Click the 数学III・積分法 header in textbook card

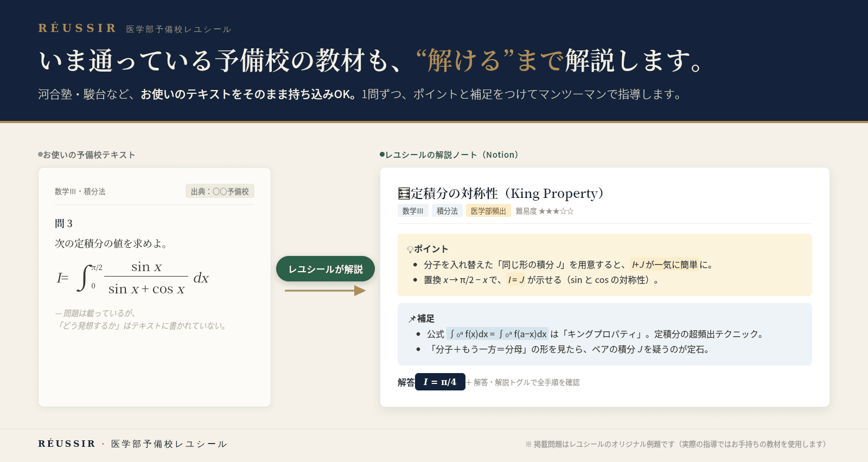coord(80,191)
